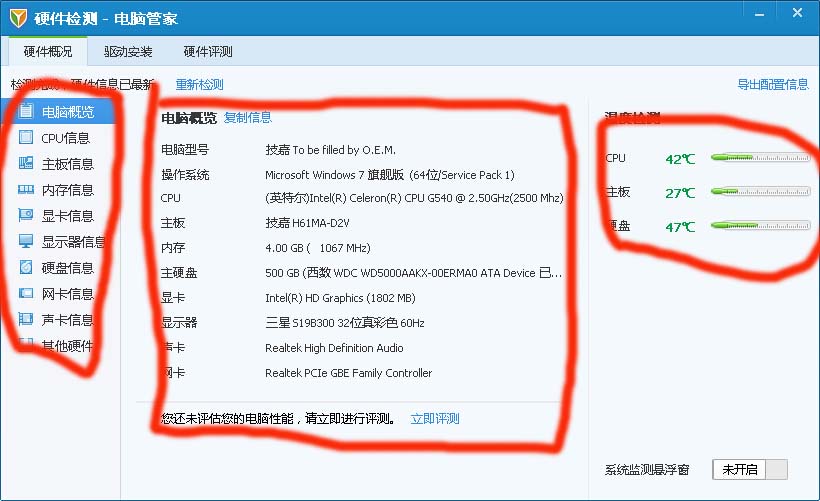Screen dimensions: 820x501
Task: Open CPU信息 via its chip icon
Action: point(27,138)
